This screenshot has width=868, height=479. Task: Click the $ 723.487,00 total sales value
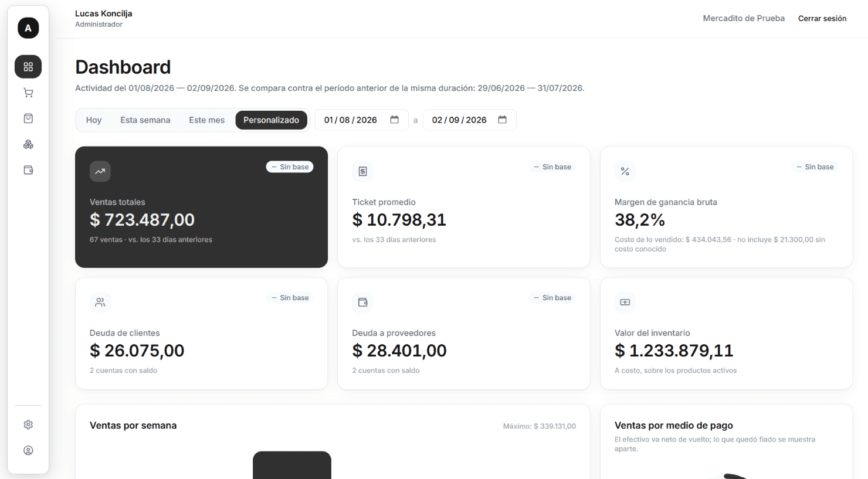click(142, 220)
